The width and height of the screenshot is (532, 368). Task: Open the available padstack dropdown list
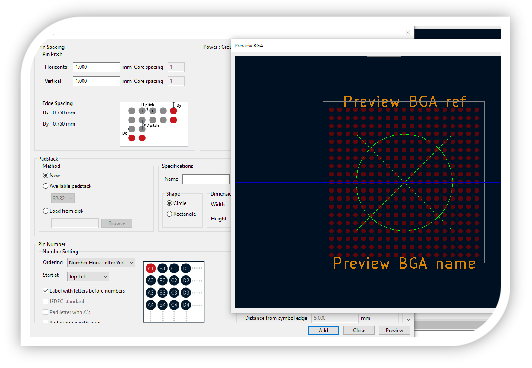pos(63,198)
